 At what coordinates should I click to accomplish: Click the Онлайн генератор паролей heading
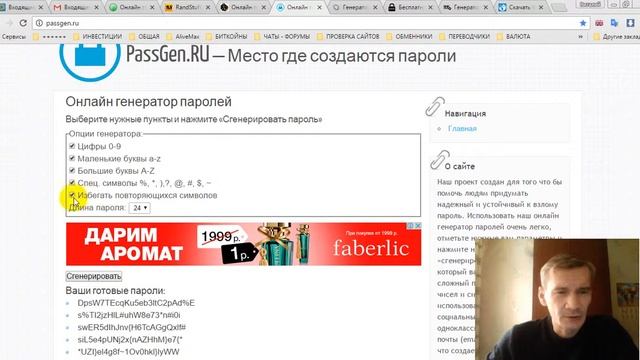click(149, 102)
